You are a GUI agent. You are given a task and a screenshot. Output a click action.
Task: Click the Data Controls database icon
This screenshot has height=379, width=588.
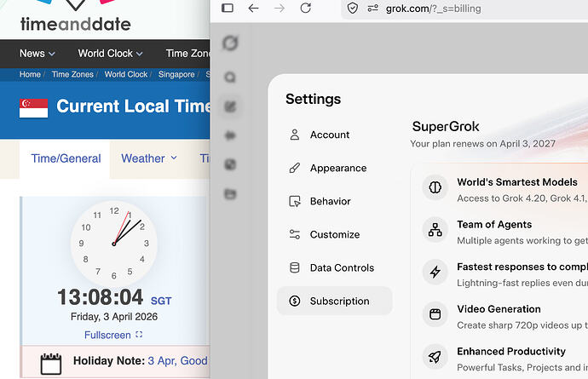pos(295,267)
